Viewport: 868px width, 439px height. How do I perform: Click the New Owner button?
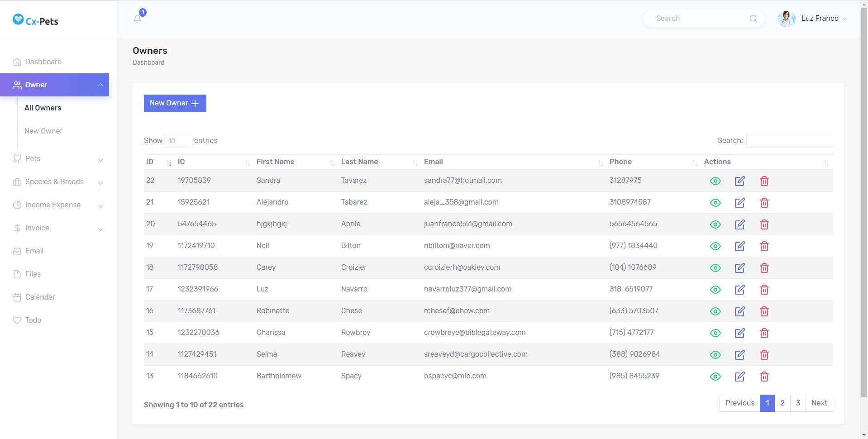pyautogui.click(x=175, y=103)
